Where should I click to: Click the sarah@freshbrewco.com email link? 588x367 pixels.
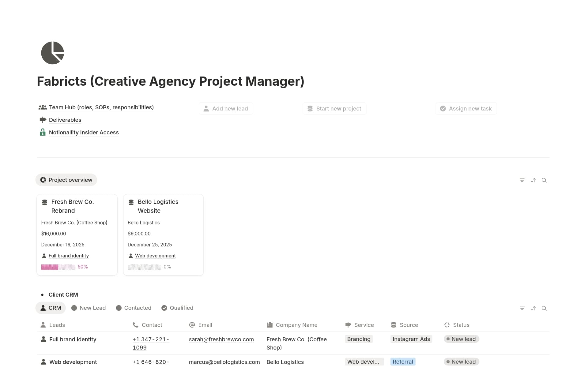221,339
